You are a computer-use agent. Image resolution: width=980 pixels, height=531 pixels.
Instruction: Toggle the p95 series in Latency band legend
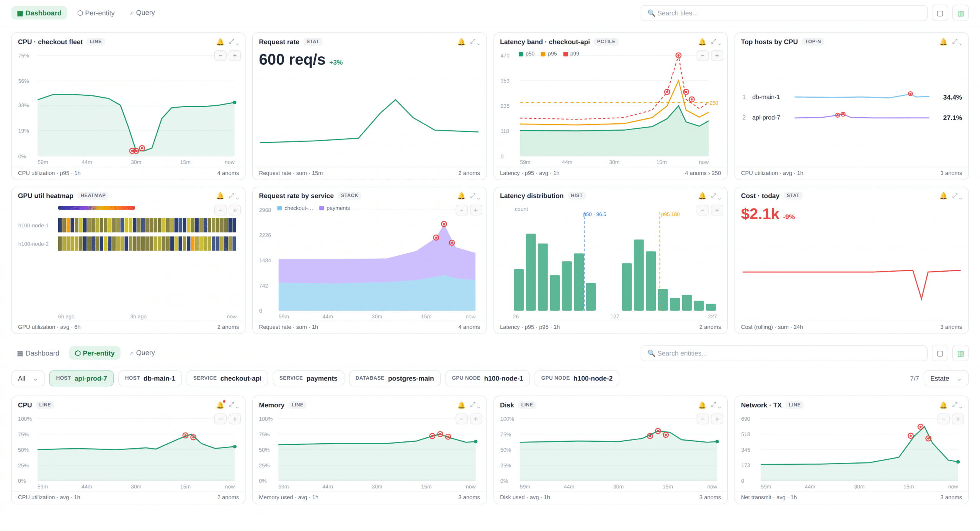point(549,54)
